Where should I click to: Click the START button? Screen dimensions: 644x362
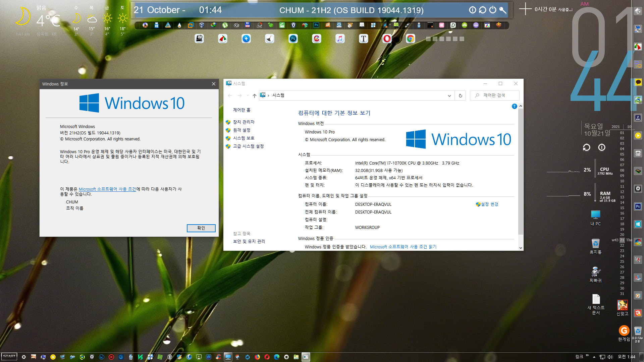click(9, 357)
